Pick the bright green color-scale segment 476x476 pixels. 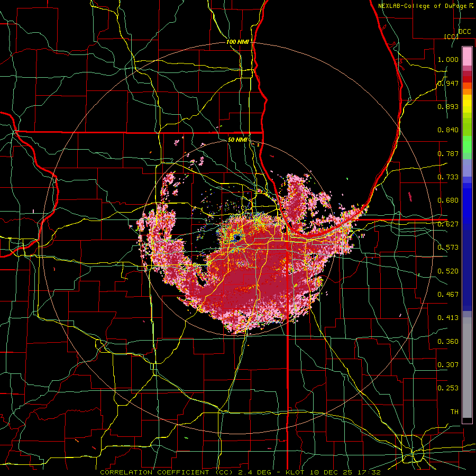point(467,144)
